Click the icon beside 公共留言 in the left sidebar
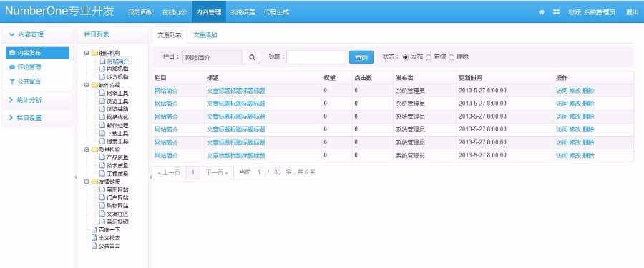Viewport: 644px width, 268px height. coord(12,81)
